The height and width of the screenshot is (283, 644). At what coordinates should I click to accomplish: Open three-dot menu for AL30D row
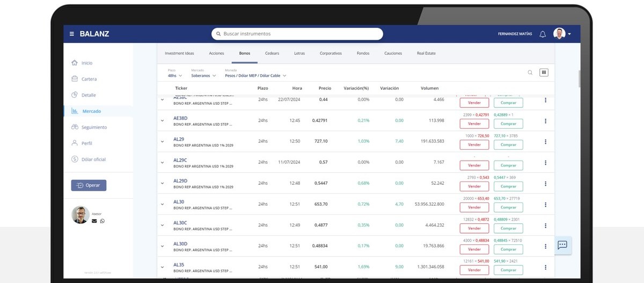[x=545, y=246]
